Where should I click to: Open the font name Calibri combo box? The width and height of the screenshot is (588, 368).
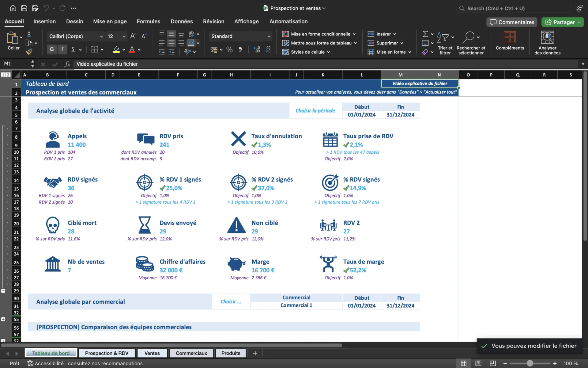point(75,36)
